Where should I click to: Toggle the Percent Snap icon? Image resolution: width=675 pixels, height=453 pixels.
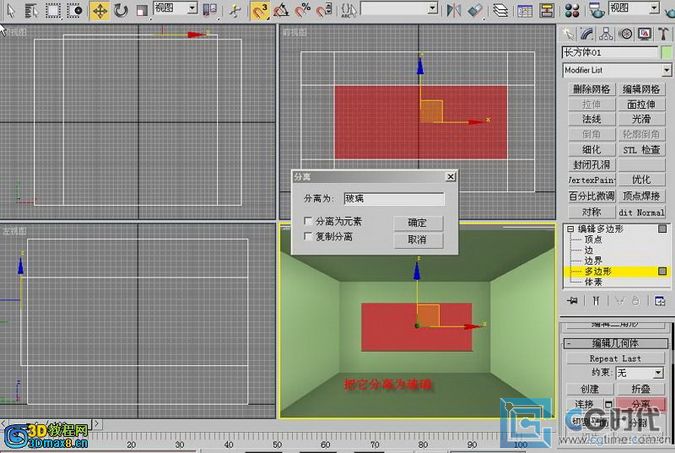(x=303, y=10)
